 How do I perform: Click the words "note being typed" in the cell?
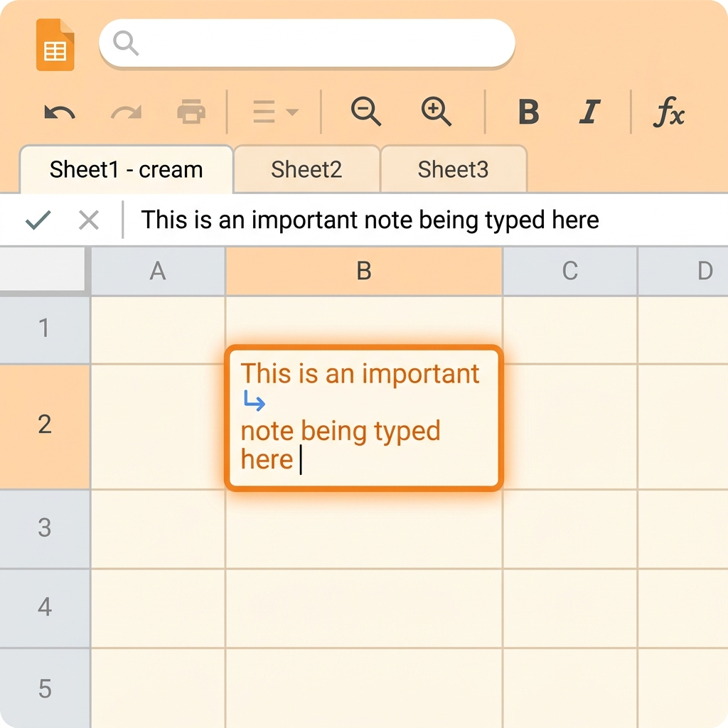pyautogui.click(x=341, y=432)
